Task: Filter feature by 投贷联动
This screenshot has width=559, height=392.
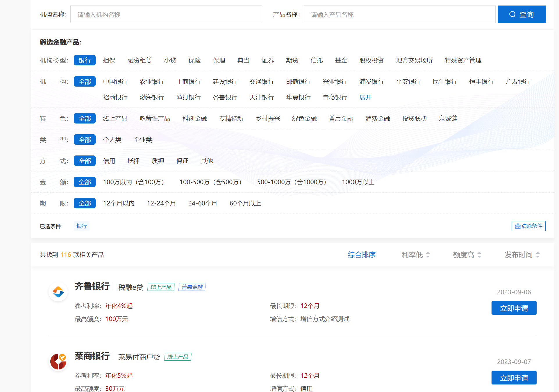Action: tap(414, 118)
